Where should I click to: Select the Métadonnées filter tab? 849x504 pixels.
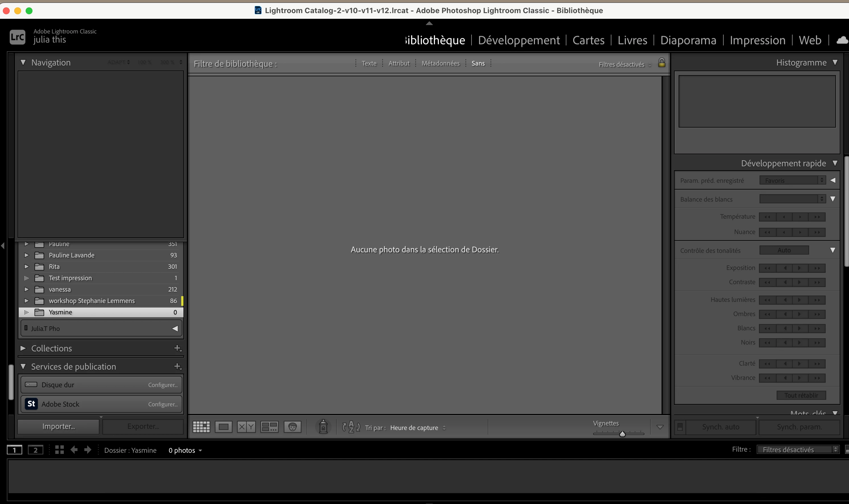(440, 63)
